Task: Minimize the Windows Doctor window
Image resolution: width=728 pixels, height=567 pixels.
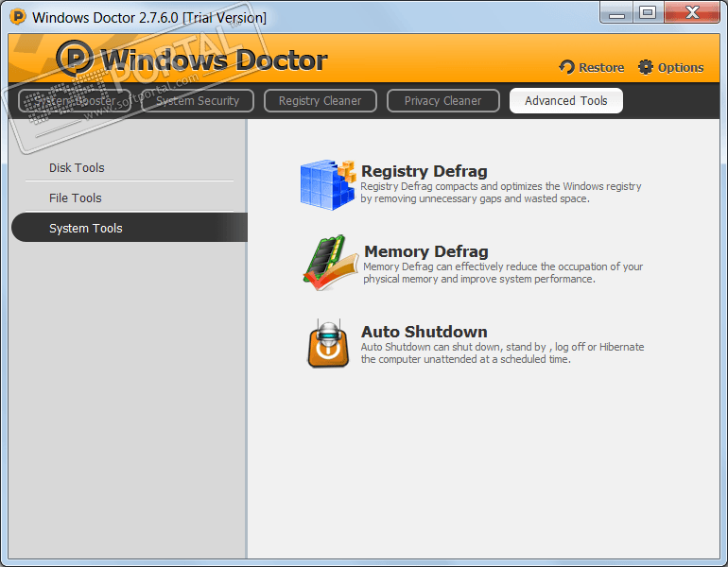Action: 616,12
